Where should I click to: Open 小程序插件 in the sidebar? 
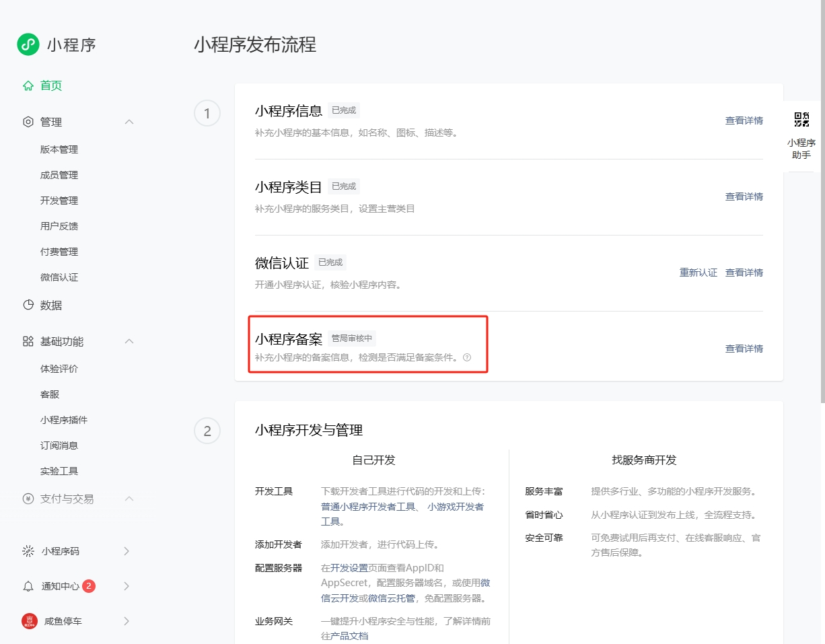64,420
